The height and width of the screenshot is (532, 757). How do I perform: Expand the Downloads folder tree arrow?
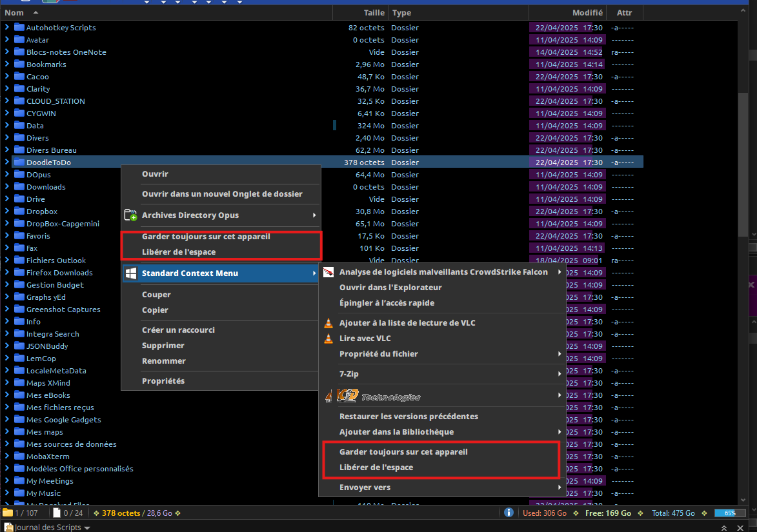[6, 186]
